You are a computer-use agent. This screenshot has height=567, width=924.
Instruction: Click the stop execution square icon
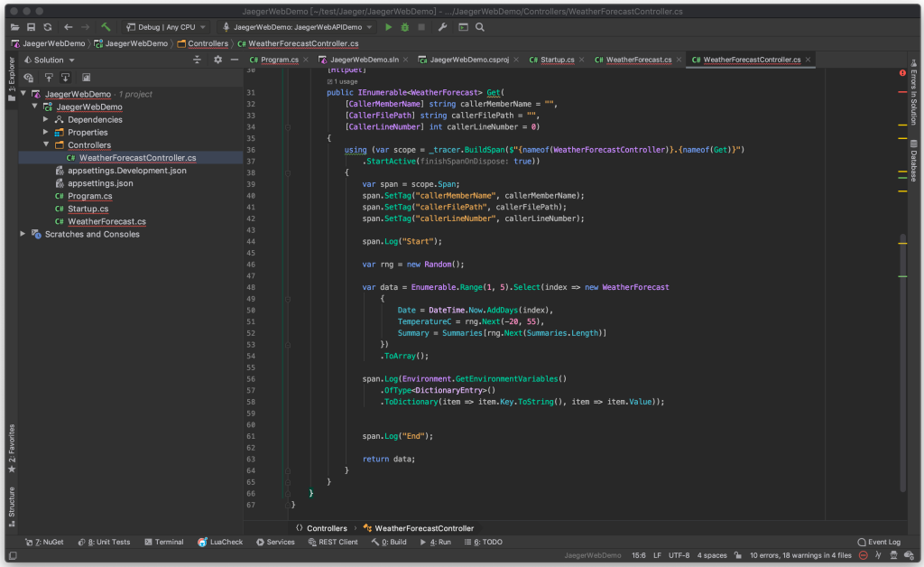click(421, 27)
